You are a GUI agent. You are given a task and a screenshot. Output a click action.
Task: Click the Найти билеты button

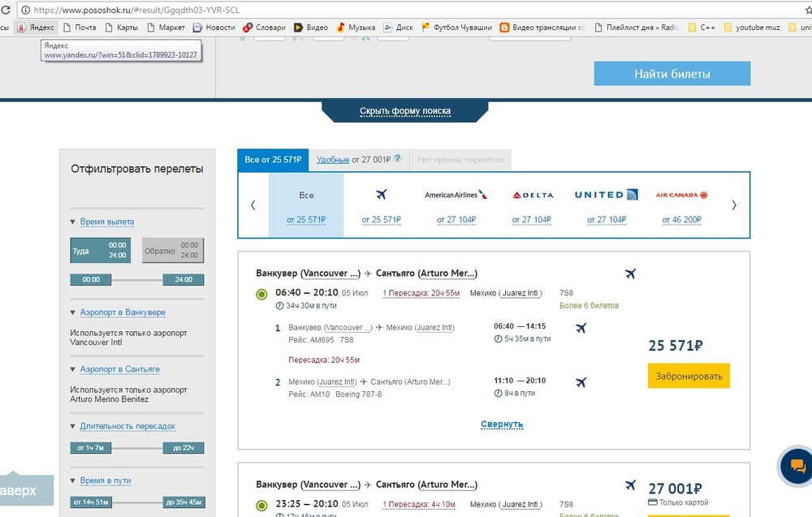point(672,74)
